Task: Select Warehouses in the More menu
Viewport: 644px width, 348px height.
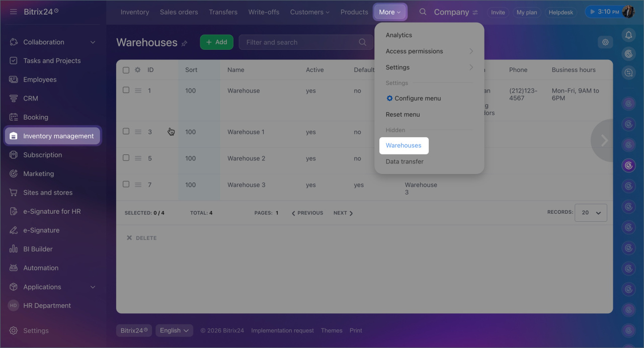Action: tap(404, 145)
